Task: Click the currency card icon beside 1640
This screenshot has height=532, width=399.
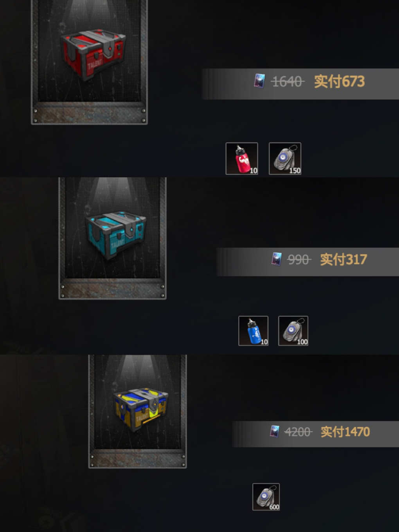Action: 259,81
